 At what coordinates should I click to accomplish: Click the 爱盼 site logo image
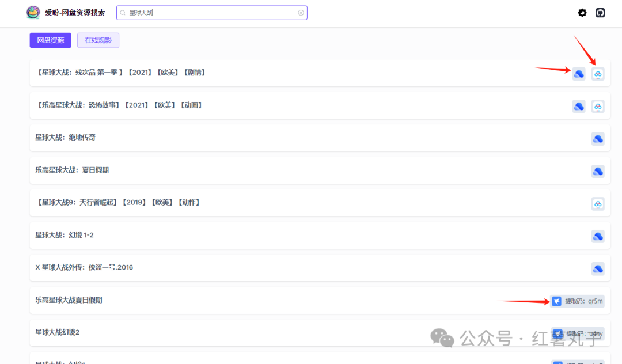[33, 13]
